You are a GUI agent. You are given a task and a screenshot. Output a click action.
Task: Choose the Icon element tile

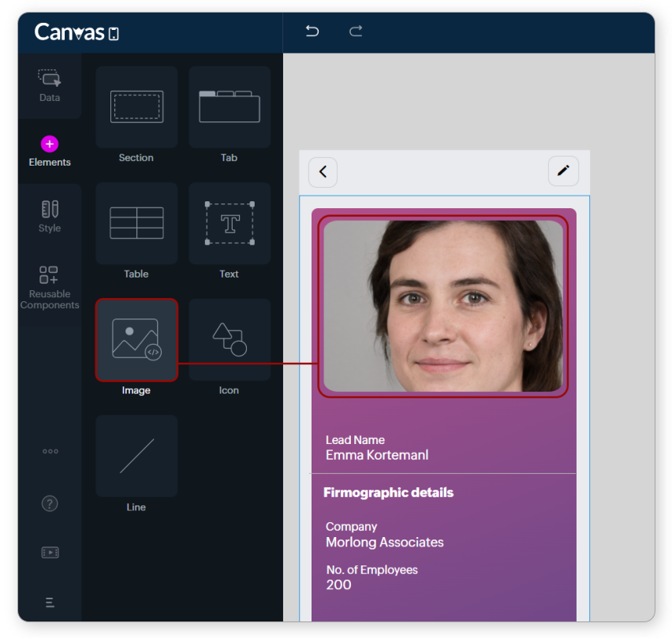pyautogui.click(x=229, y=340)
